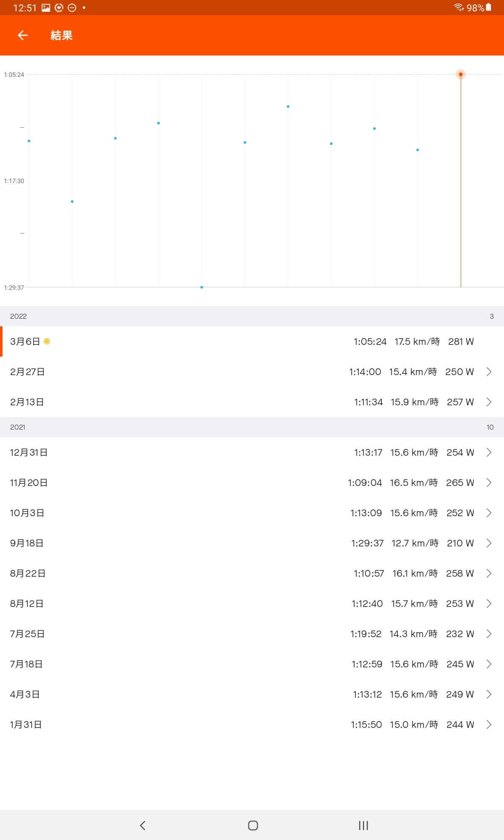The width and height of the screenshot is (504, 840).
Task: Select the orange highlighted point on the chart
Action: tap(461, 74)
